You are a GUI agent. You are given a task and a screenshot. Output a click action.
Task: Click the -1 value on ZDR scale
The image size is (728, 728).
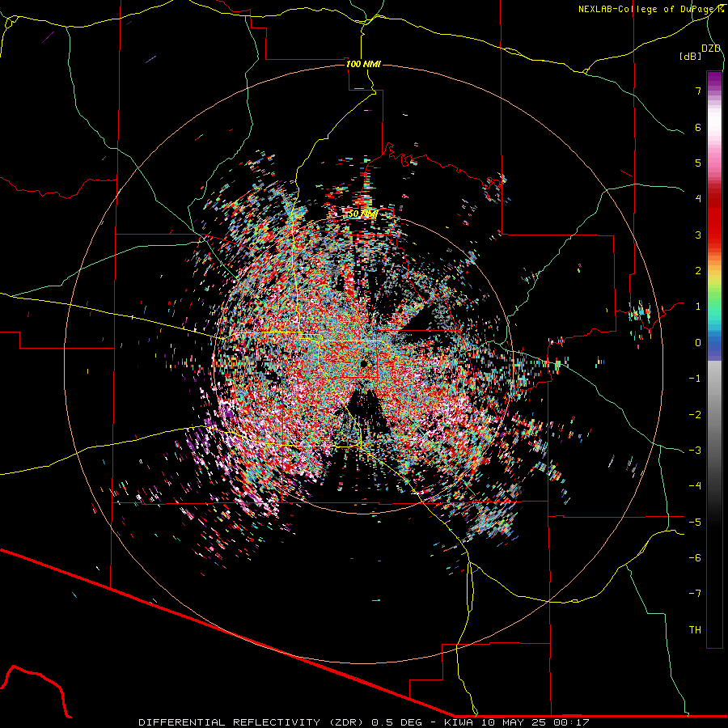[x=695, y=379]
